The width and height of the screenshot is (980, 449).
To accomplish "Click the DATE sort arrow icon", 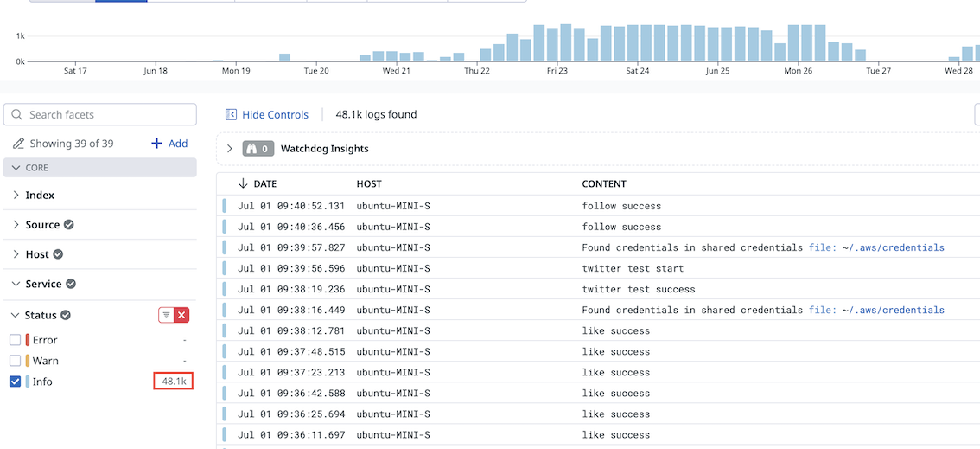I will coord(243,184).
